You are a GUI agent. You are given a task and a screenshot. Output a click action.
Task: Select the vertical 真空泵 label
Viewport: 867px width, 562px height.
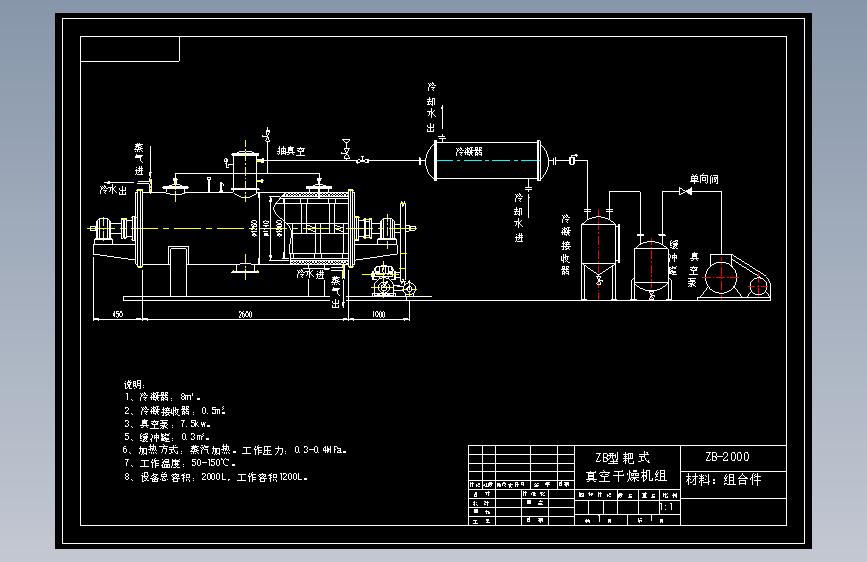pyautogui.click(x=694, y=270)
